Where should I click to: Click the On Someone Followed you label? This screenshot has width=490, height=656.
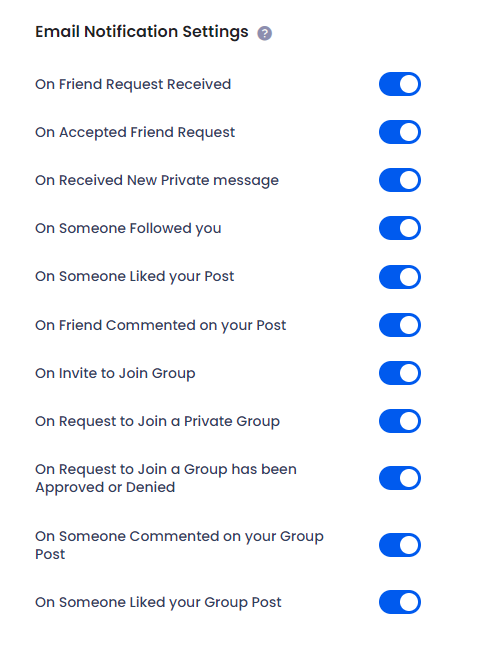coord(128,228)
